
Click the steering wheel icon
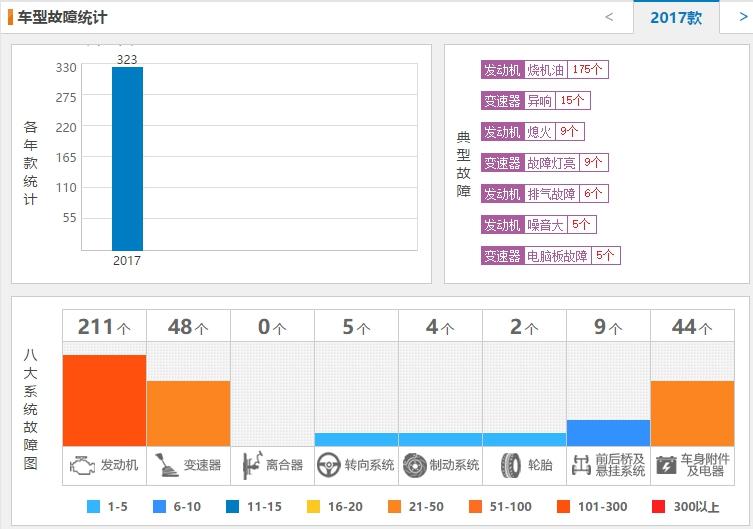pos(328,465)
